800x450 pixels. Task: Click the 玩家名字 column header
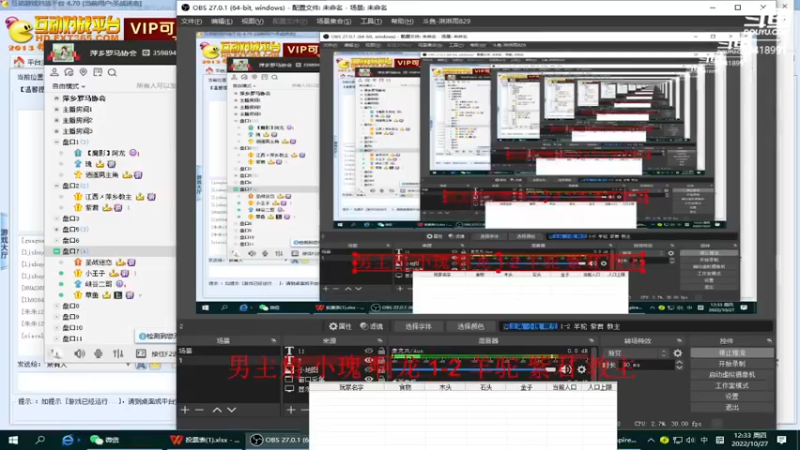pyautogui.click(x=351, y=387)
